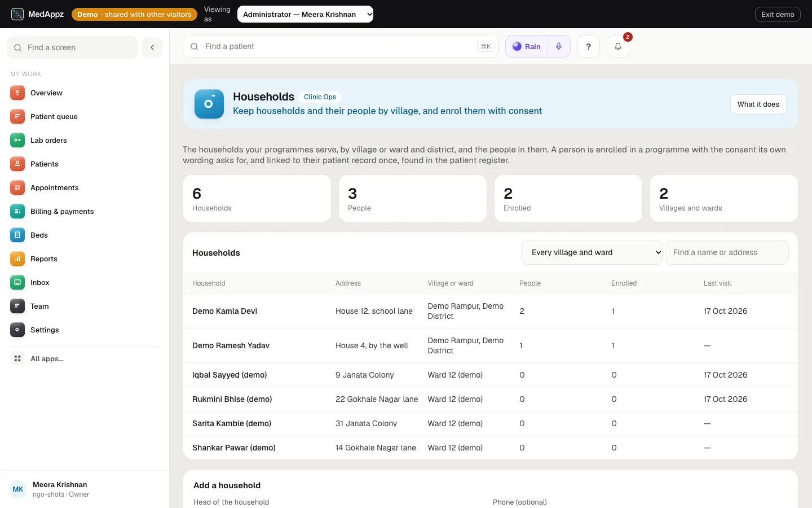Screen dimensions: 812x508
Task: Open notifications bell
Action: 618,46
